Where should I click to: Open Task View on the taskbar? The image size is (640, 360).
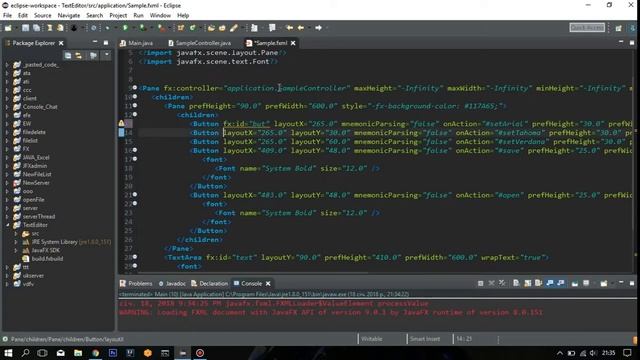42,353
